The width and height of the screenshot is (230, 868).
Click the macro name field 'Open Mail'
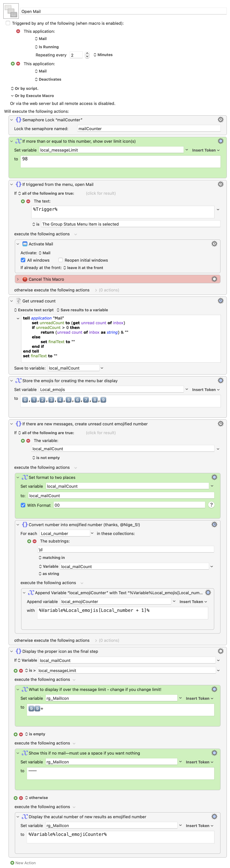point(123,11)
